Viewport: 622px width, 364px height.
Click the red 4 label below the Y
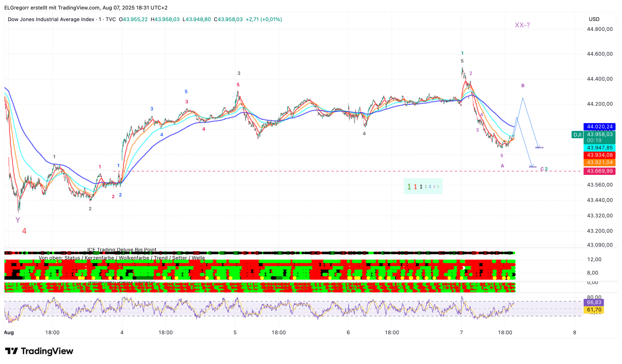[x=24, y=231]
